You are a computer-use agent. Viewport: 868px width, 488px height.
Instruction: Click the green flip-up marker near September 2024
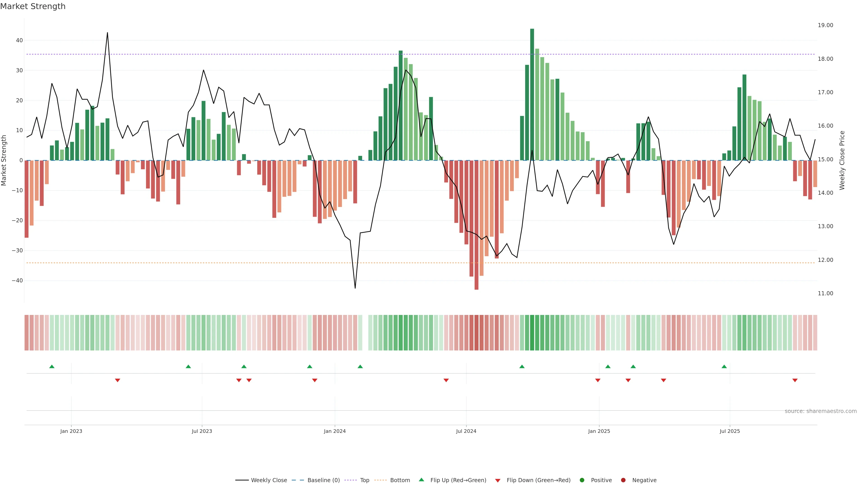click(522, 366)
